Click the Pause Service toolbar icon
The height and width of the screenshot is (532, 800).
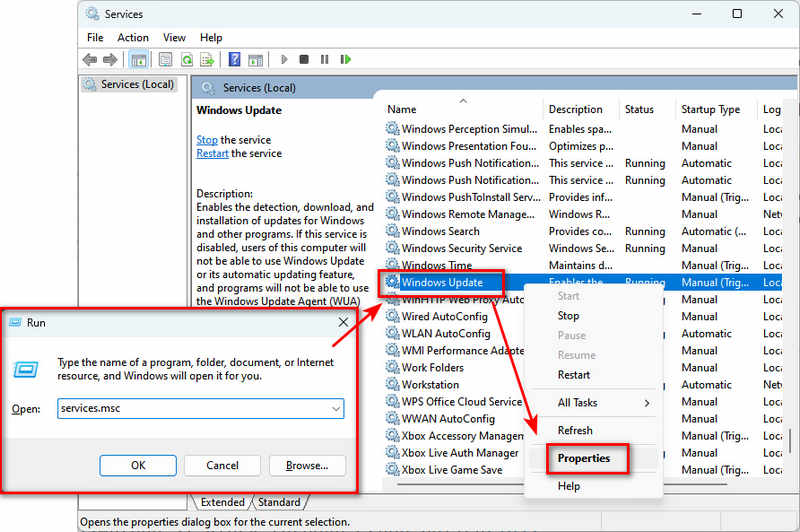click(x=324, y=60)
